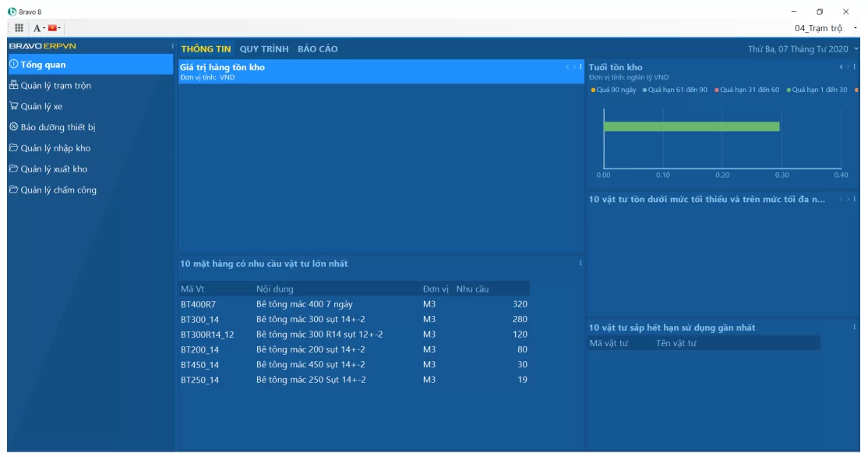Switch to the BÁO CÁO tab
This screenshot has width=868, height=457.
[317, 49]
